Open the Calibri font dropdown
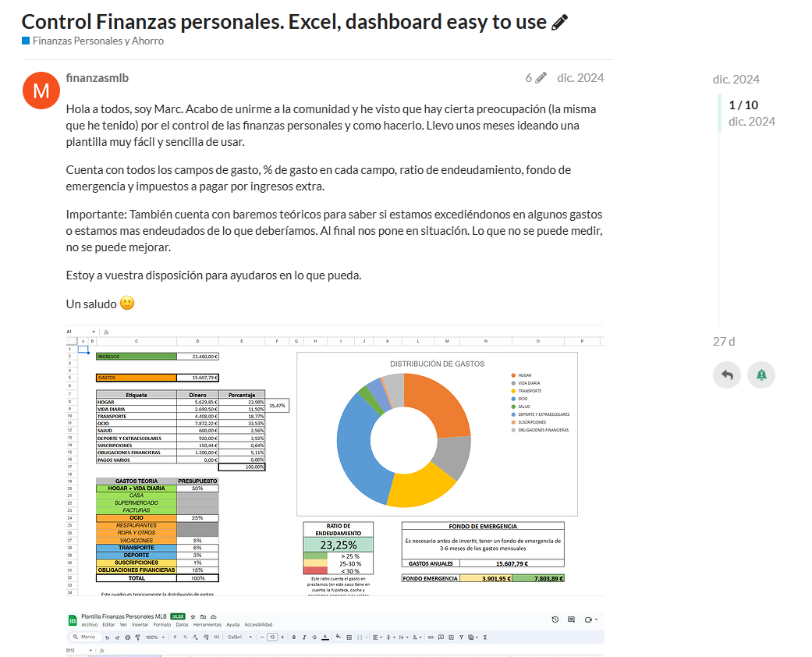This screenshot has width=812, height=657. (239, 637)
